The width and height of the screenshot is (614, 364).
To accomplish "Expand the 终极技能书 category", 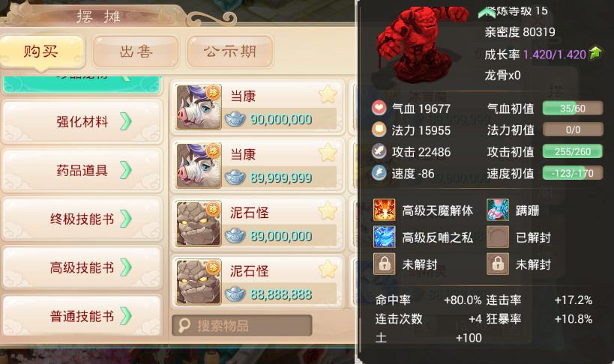I will click(82, 219).
